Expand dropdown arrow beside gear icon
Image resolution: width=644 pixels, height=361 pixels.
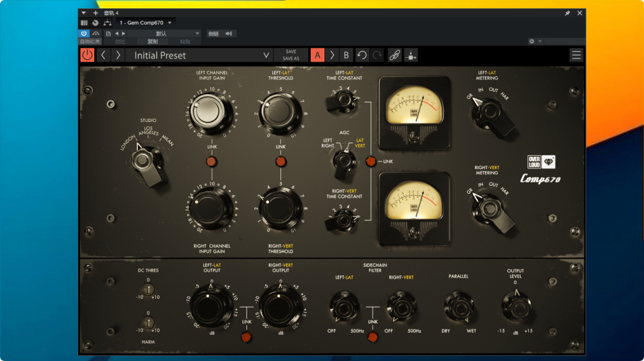[540, 42]
